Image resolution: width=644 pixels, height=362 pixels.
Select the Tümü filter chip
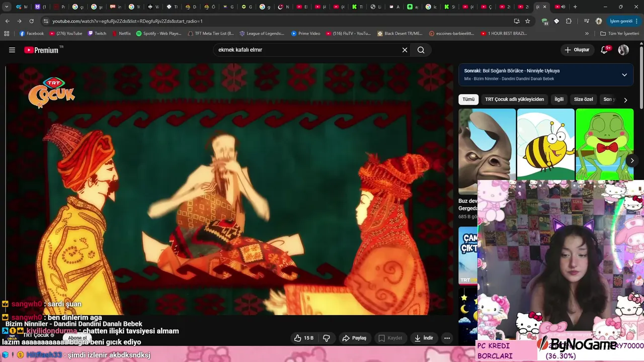(x=468, y=99)
